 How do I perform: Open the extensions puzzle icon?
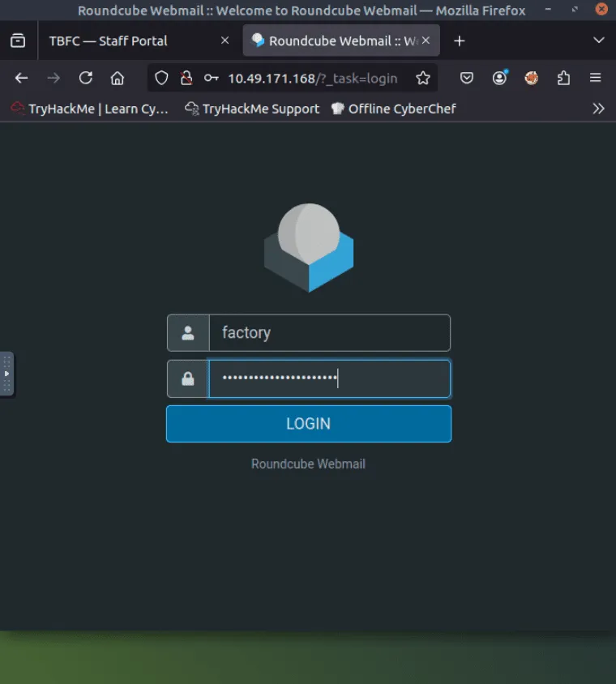(563, 78)
